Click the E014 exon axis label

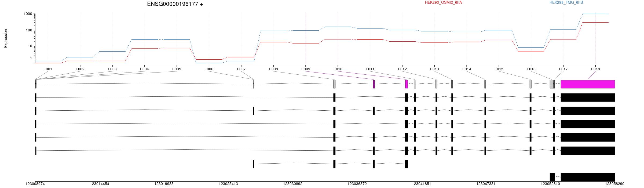pos(467,69)
